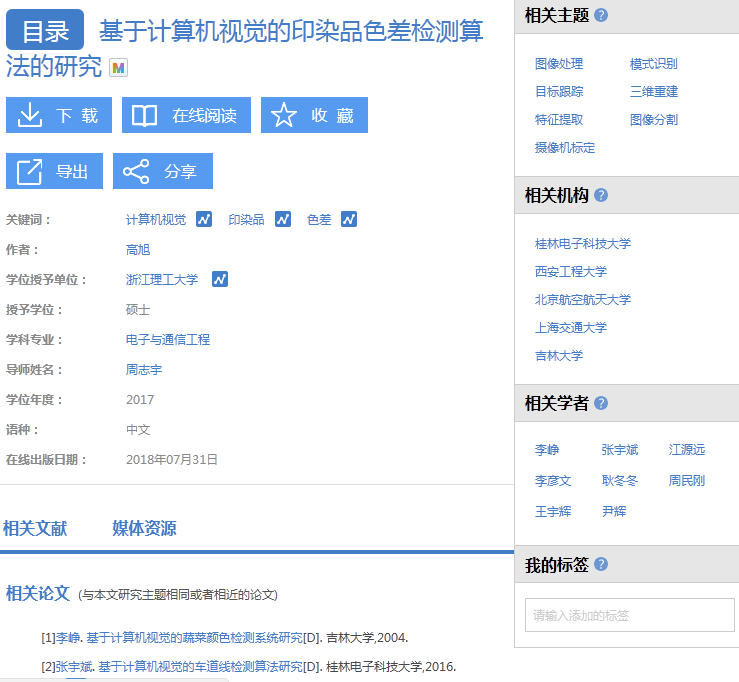This screenshot has height=682, width=739.
Task: Click keyword link 色差
Action: point(319,220)
